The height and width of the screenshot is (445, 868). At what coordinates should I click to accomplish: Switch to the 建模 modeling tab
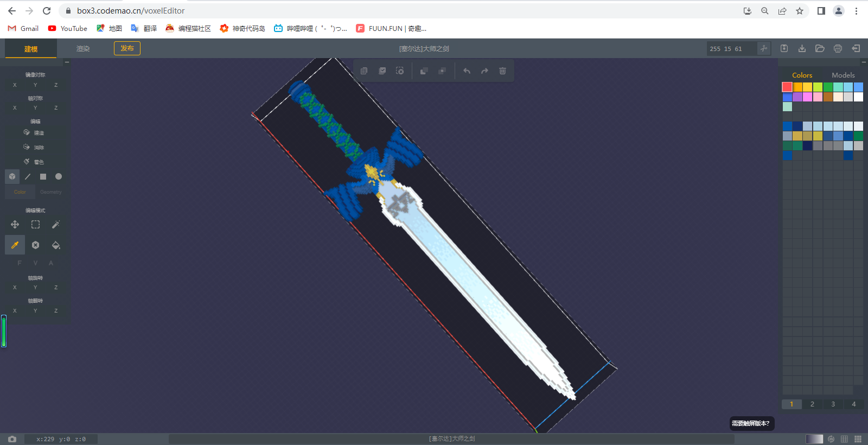31,49
